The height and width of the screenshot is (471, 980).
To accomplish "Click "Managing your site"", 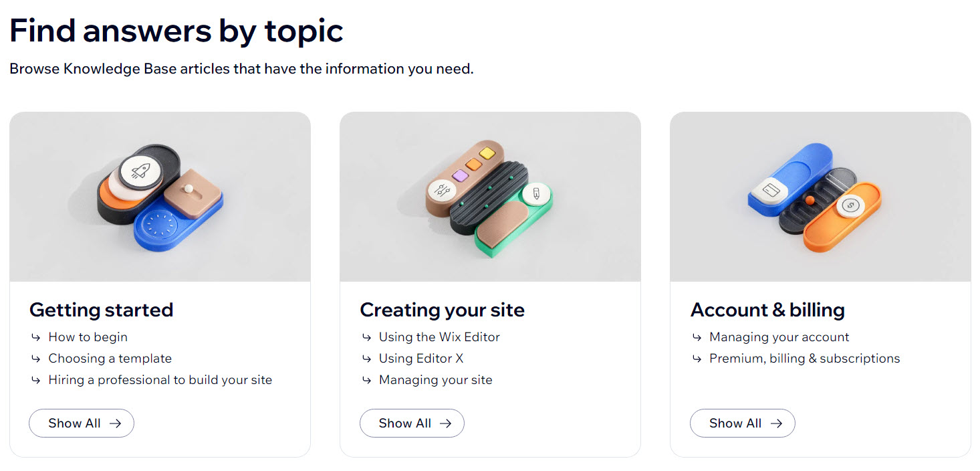I will pos(435,380).
